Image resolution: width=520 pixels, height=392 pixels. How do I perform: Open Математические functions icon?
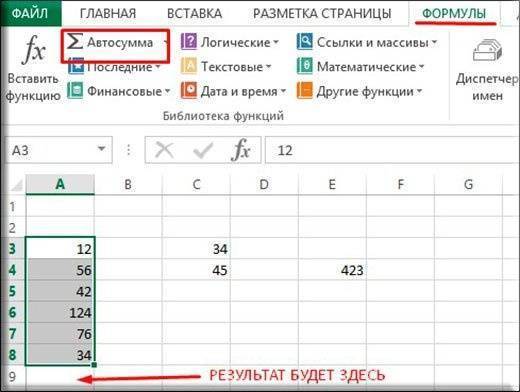tap(305, 66)
